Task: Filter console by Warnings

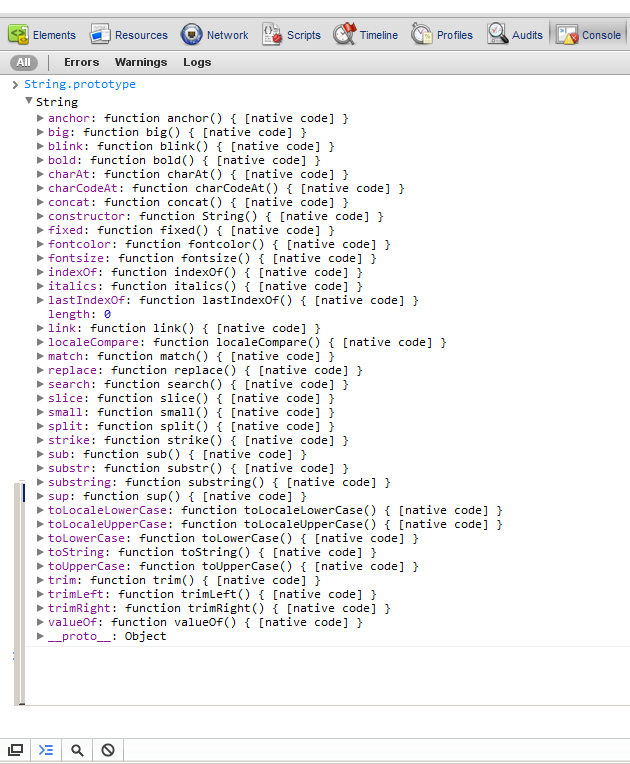Action: point(141,62)
